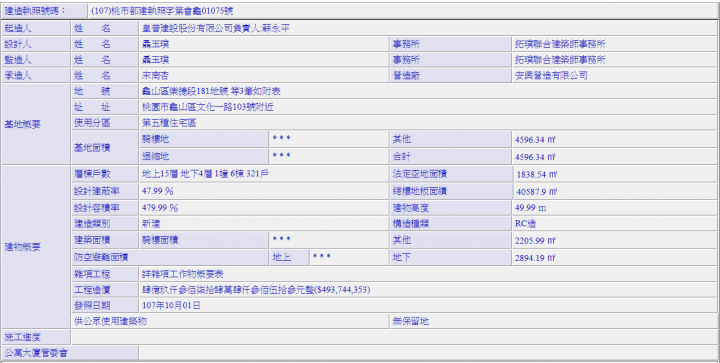Select issue date '107年10月01日'

pos(171,305)
